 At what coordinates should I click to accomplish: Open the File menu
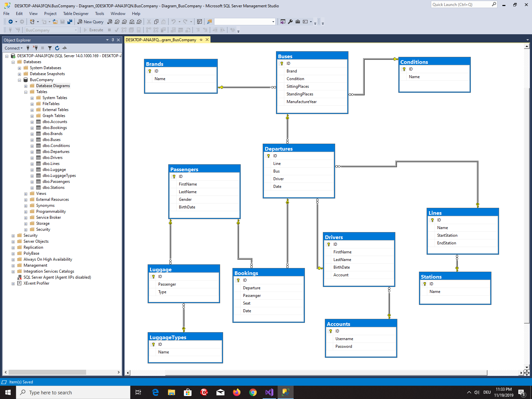click(x=6, y=14)
